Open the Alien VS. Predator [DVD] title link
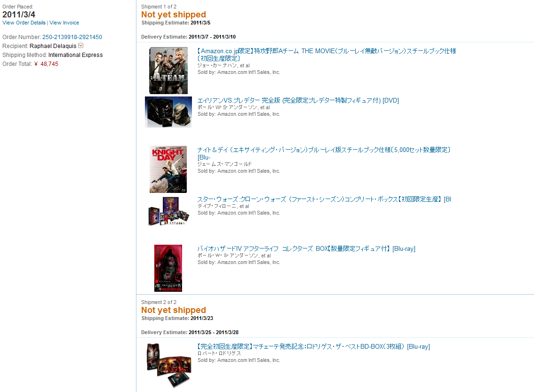The height and width of the screenshot is (392, 534). click(298, 100)
